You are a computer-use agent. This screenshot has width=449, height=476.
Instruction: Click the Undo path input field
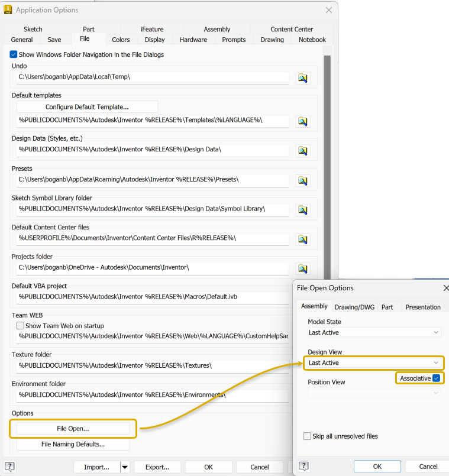153,77
